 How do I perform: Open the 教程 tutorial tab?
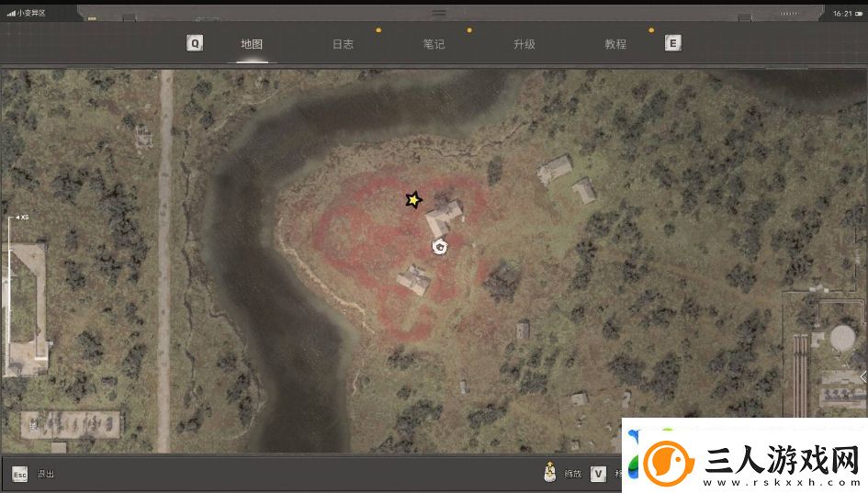[x=615, y=44]
